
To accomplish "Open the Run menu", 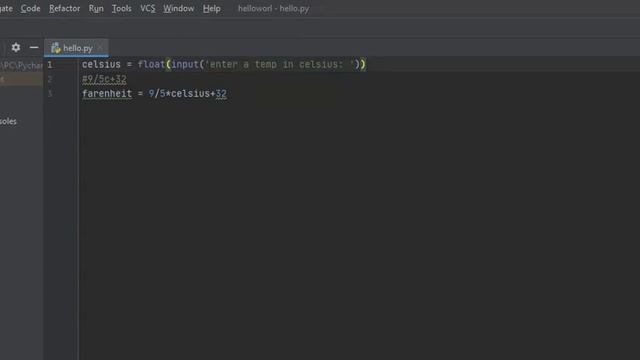I will coord(96,8).
